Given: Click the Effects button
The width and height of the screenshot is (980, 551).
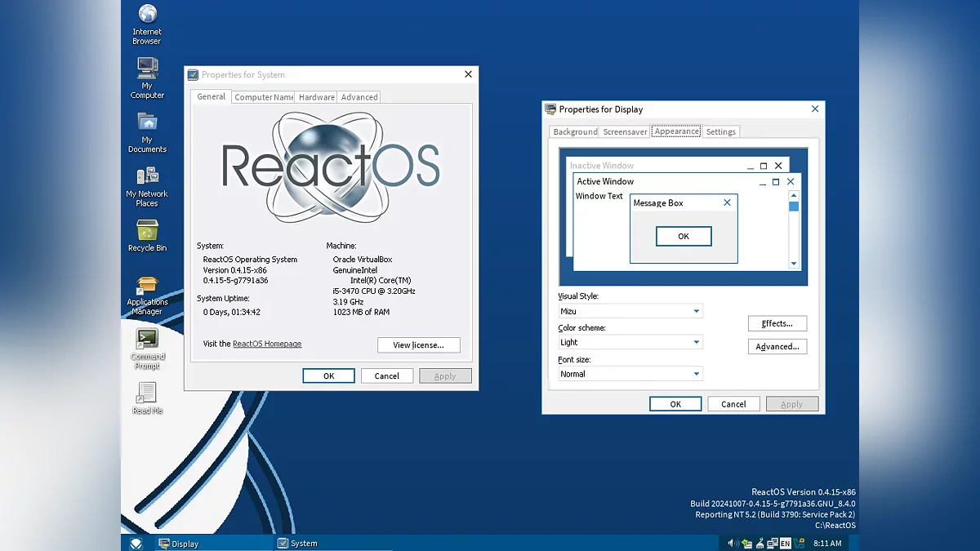Looking at the screenshot, I should tap(777, 323).
